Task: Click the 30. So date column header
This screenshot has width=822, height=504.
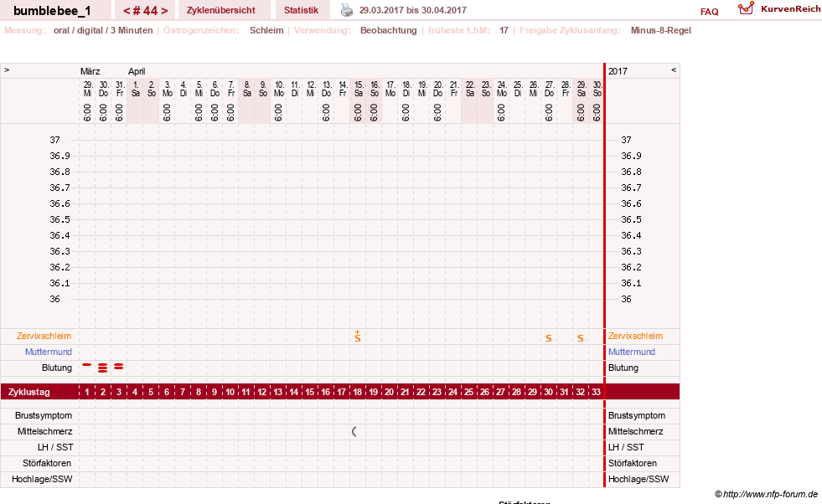Action: point(597,89)
